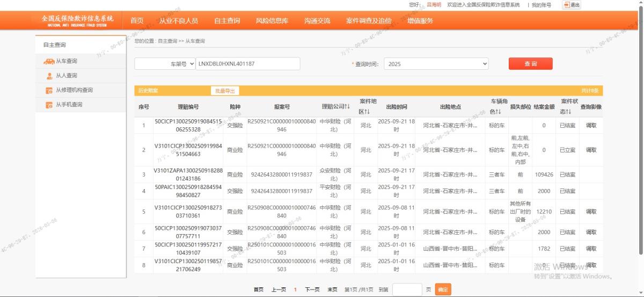Click report number in row 3
The height and width of the screenshot is (297, 644).
click(x=282, y=175)
